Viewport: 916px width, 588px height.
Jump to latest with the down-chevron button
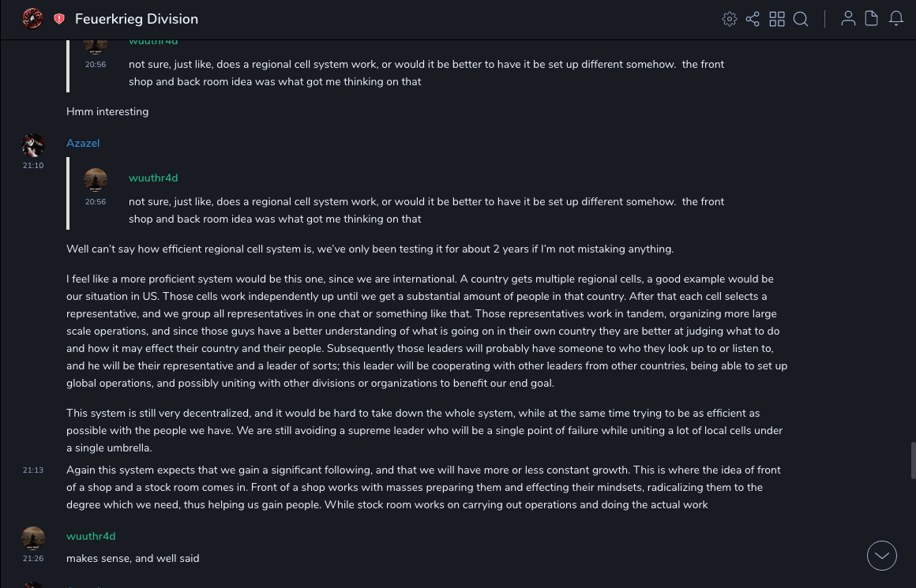click(881, 556)
